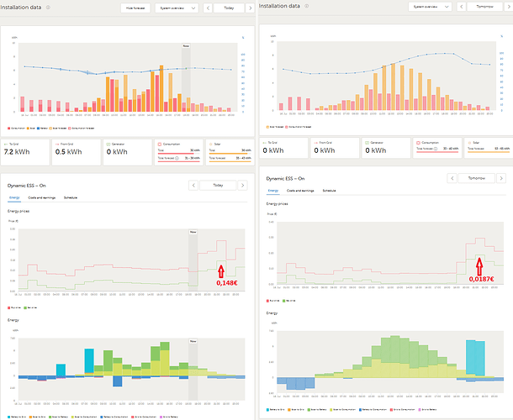Click Generator icon in right panel card
This screenshot has width=513, height=420.
367,143
